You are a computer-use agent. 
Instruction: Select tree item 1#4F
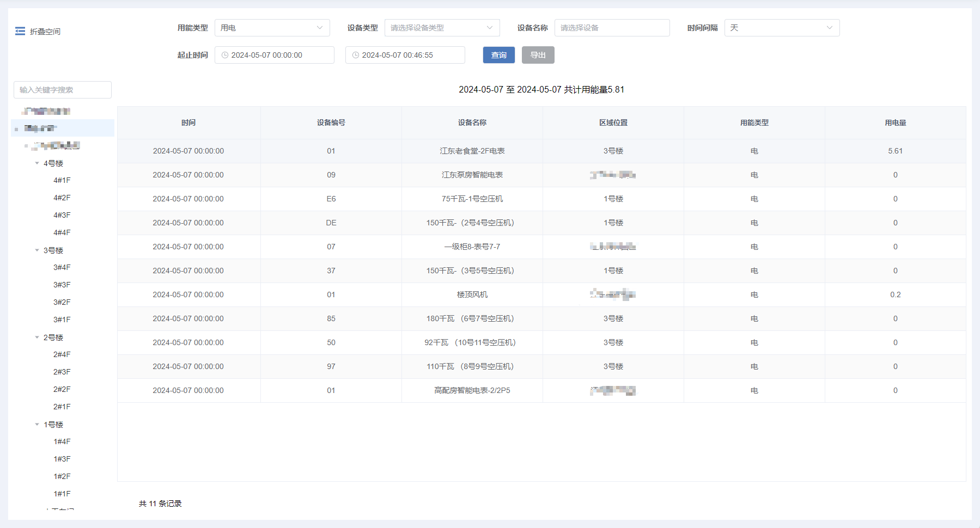(x=62, y=441)
